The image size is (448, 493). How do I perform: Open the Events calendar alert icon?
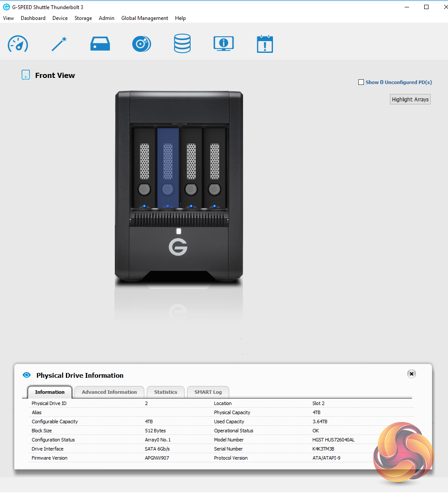tap(265, 44)
